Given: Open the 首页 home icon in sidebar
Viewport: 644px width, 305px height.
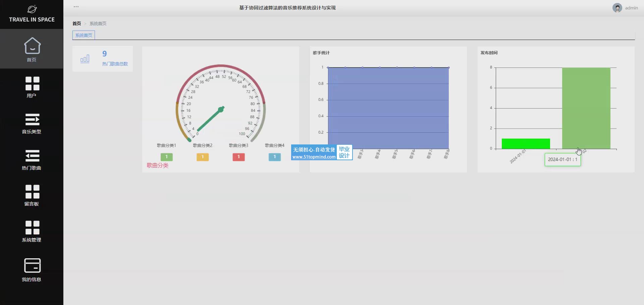Looking at the screenshot, I should (x=32, y=46).
